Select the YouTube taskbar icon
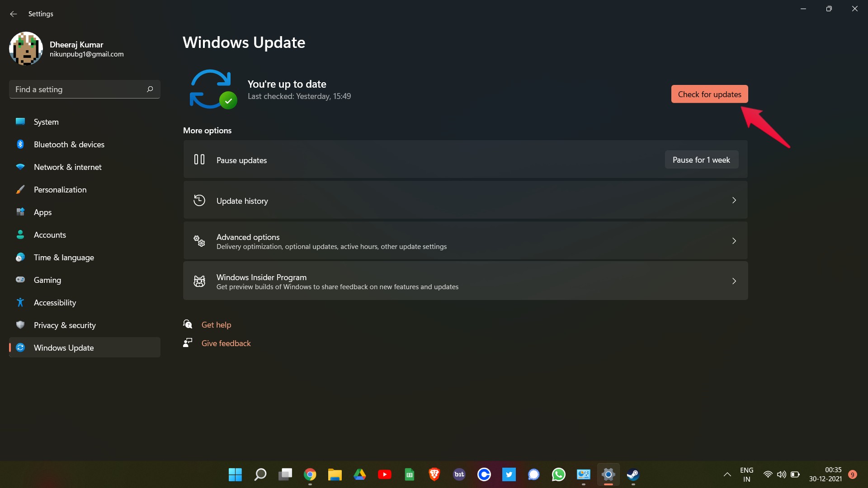Image resolution: width=868 pixels, height=488 pixels. [385, 474]
